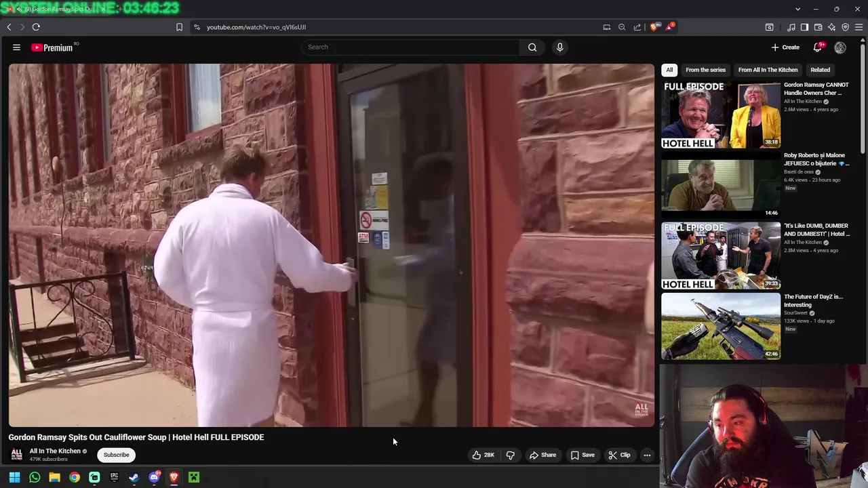868x488 pixels.
Task: Like the video with 28K likes
Action: (x=483, y=455)
